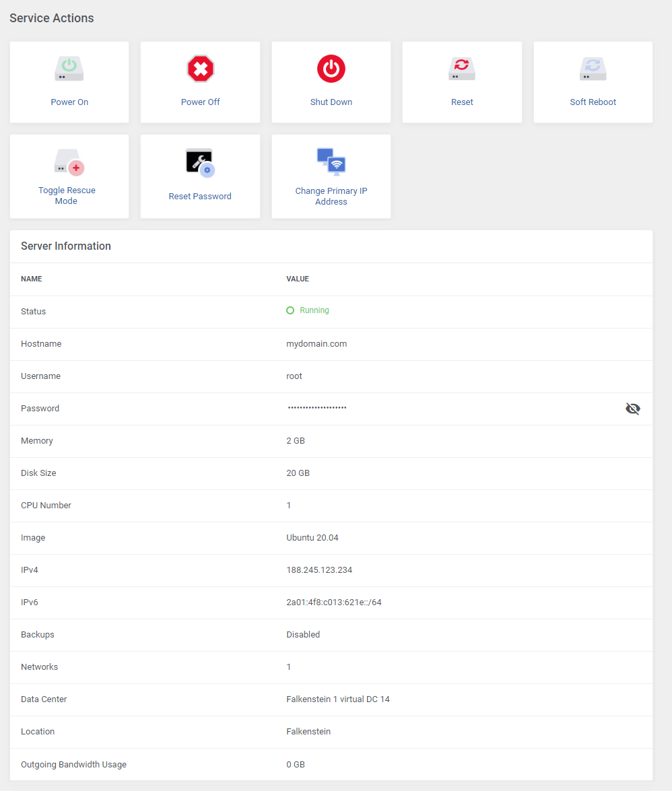The height and width of the screenshot is (791, 672).
Task: Click the red Power Off stop icon
Action: click(200, 69)
